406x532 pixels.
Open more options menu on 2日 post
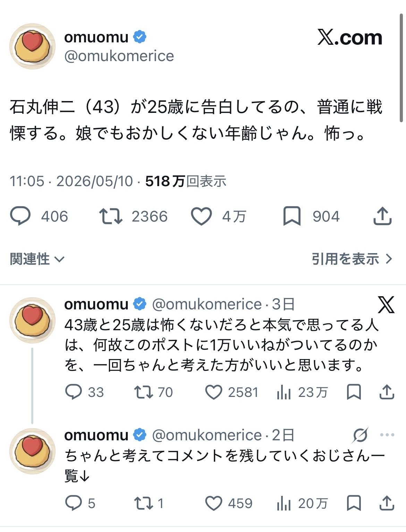[x=387, y=435]
